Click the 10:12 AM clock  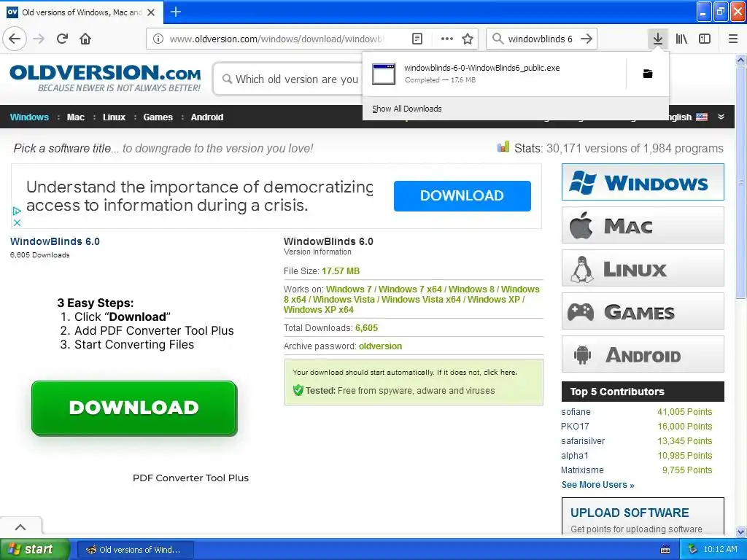[x=720, y=550]
